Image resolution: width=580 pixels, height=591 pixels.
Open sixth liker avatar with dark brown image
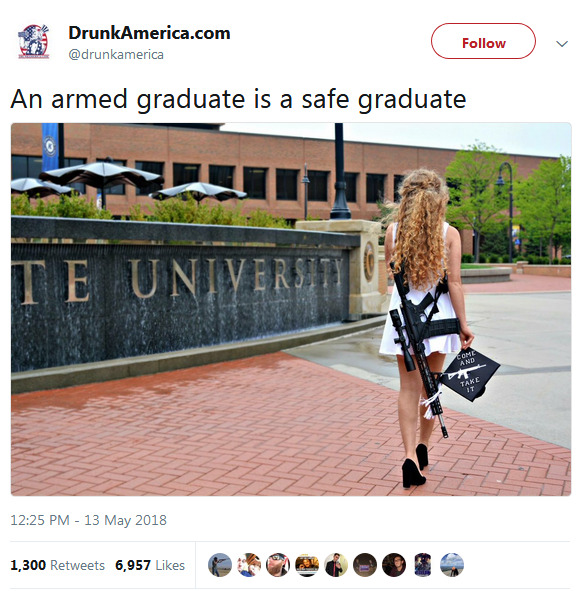coord(365,565)
